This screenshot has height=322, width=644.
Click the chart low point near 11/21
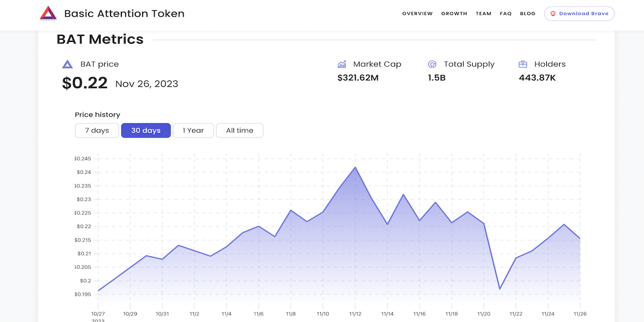click(500, 289)
